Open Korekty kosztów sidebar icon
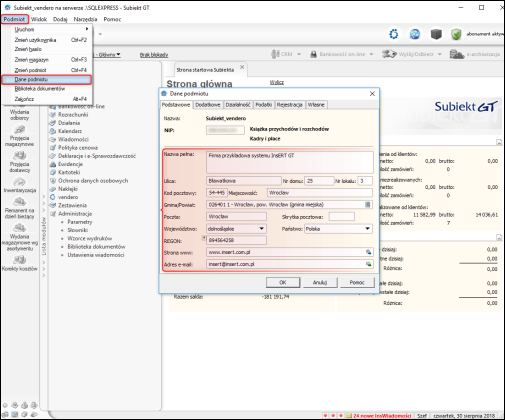 point(20,264)
